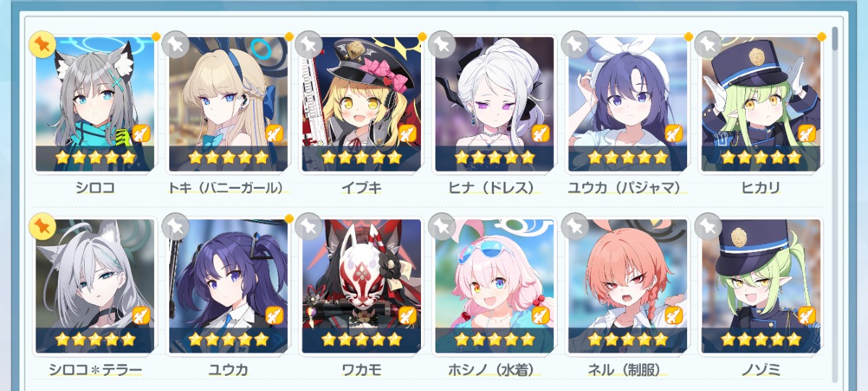Click the ノゾミ name label
Viewport: 868px width, 391px height.
pos(760,370)
